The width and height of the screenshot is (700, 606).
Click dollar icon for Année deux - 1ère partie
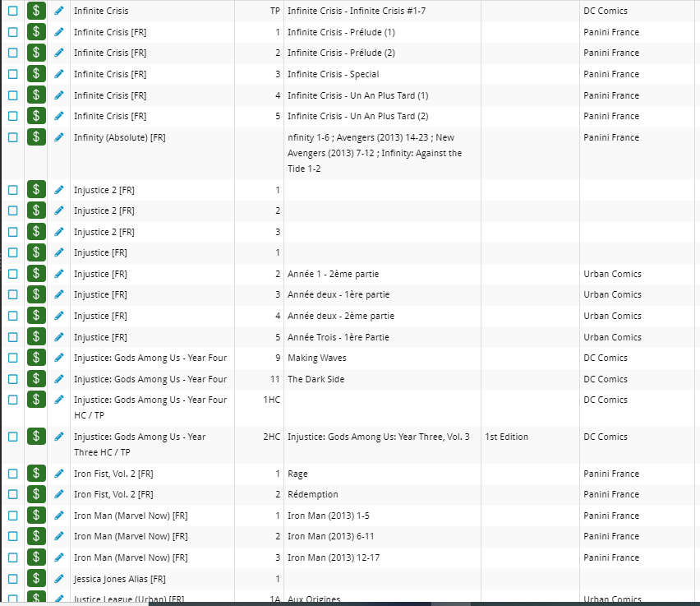click(x=36, y=294)
